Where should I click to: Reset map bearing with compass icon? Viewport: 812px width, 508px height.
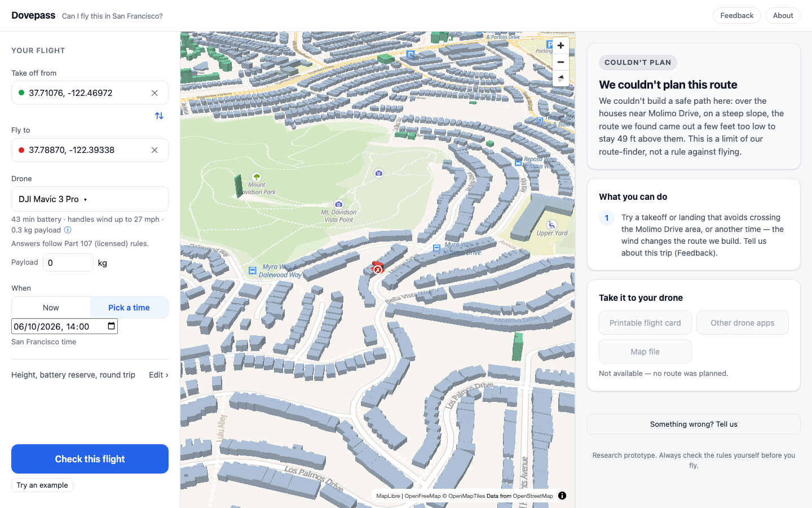tap(561, 78)
